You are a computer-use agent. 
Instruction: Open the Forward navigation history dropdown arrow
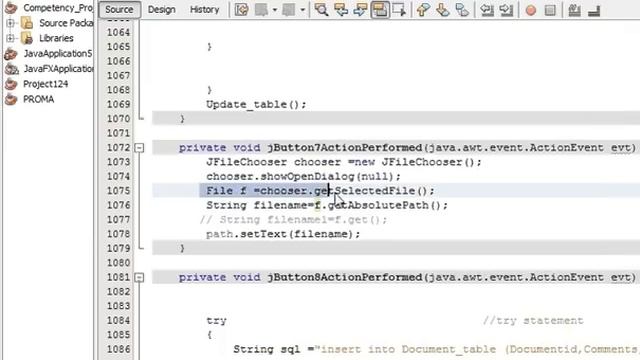coord(302,10)
